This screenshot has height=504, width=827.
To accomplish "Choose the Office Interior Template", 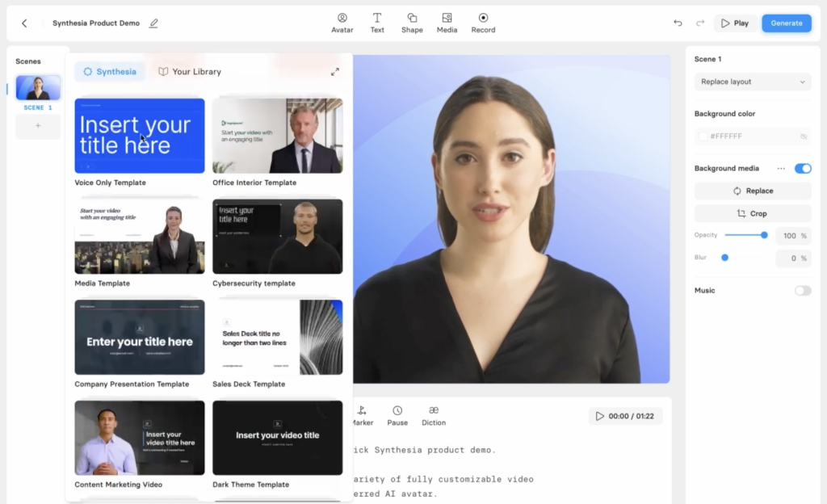I will pos(278,136).
